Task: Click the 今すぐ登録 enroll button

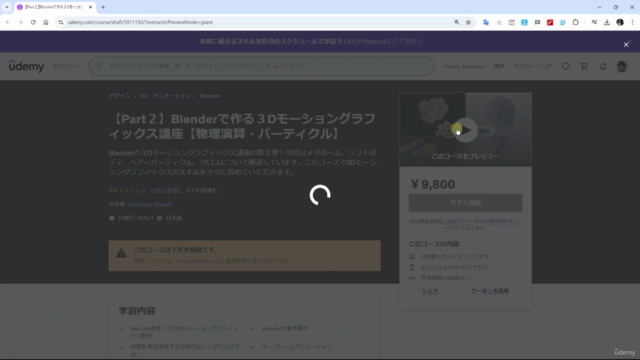Action: click(465, 203)
